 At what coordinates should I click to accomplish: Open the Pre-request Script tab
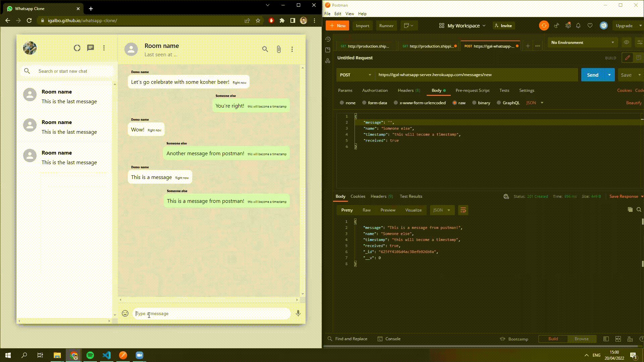coord(472,90)
